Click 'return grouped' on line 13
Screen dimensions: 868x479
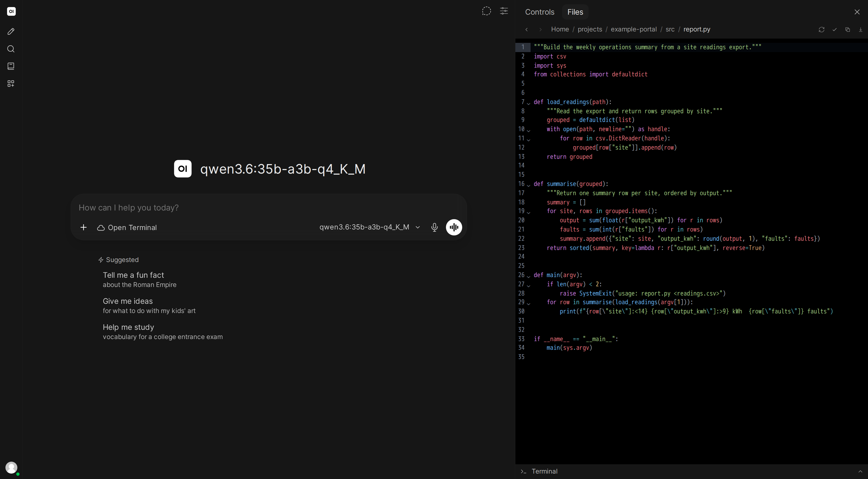click(x=569, y=157)
